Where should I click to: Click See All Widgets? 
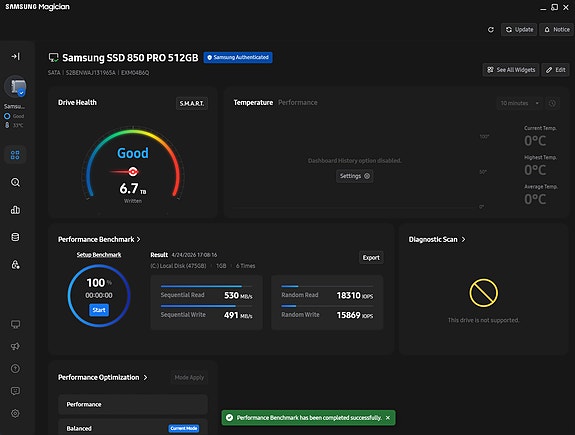511,70
